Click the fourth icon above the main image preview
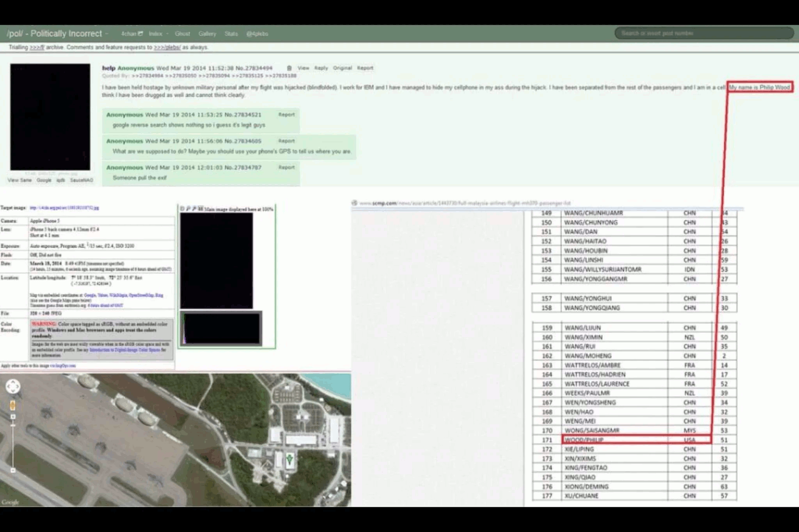Image resolution: width=799 pixels, height=532 pixels. coord(201,209)
